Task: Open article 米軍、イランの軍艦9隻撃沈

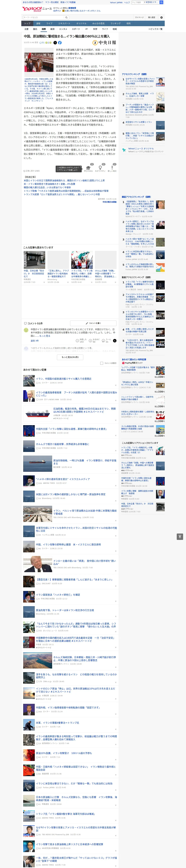Action: pos(57,723)
